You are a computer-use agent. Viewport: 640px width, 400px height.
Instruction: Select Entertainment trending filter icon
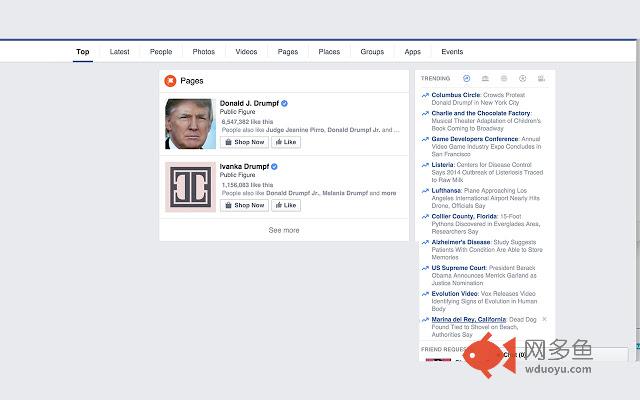(541, 78)
